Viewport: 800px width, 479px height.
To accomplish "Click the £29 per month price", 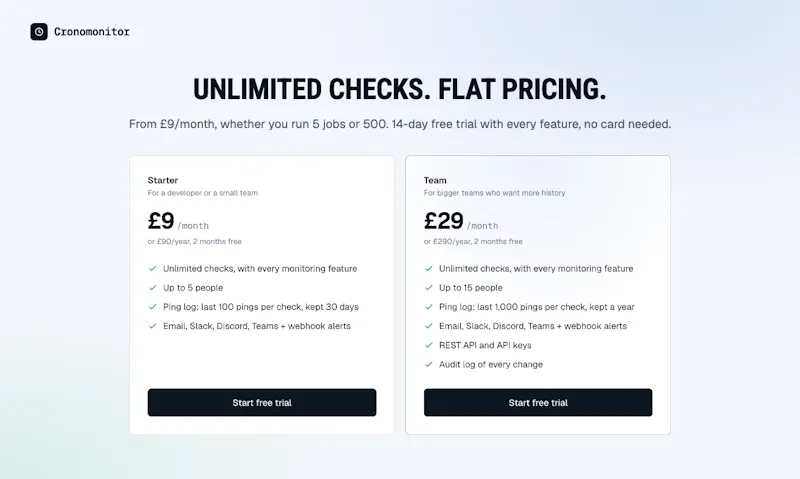I will (461, 221).
